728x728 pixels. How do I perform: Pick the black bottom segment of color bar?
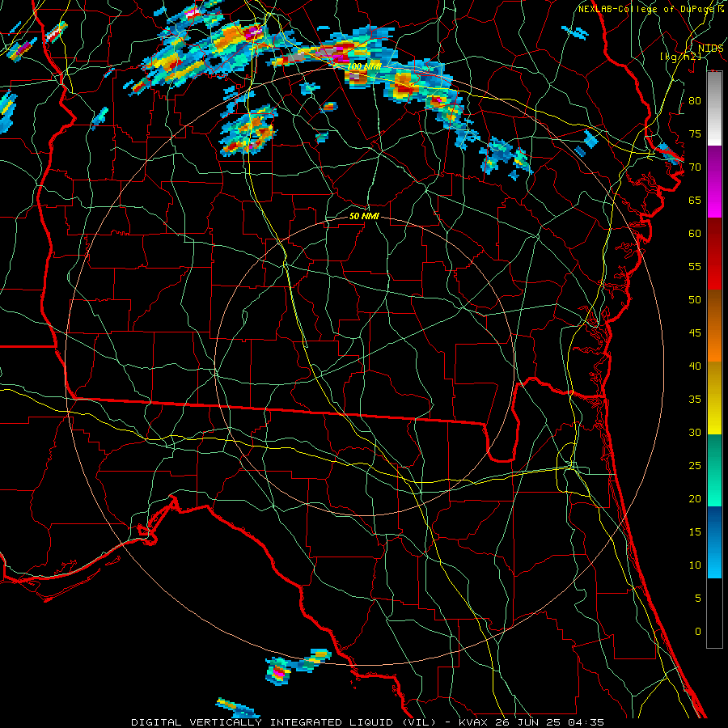(714, 613)
